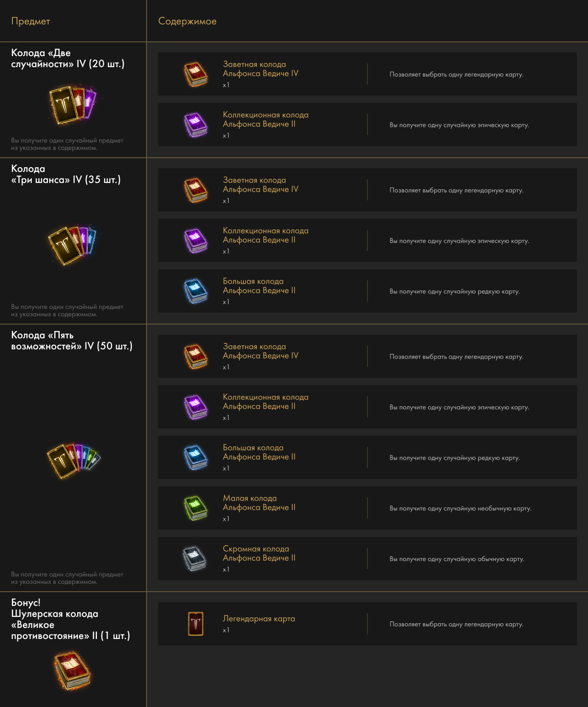Click the Большая колода name under «Пять возможностей»
Viewport: 588px width, 707px height.
coord(259,452)
